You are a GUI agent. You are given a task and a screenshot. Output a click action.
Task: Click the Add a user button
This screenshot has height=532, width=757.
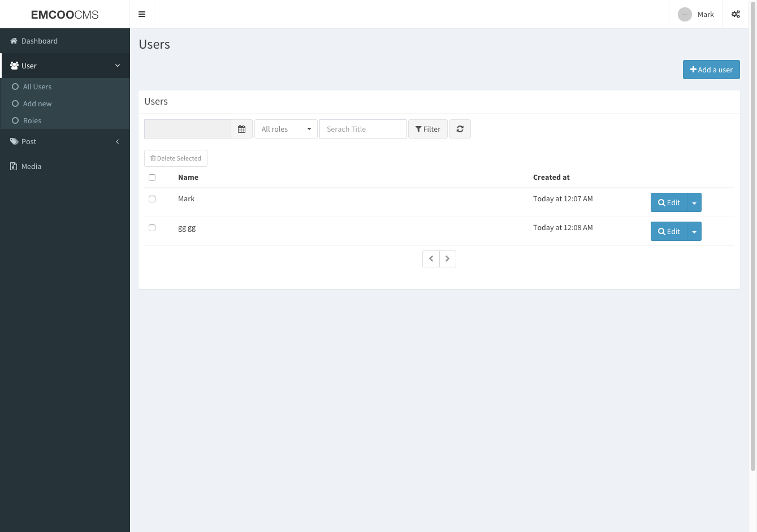point(711,70)
